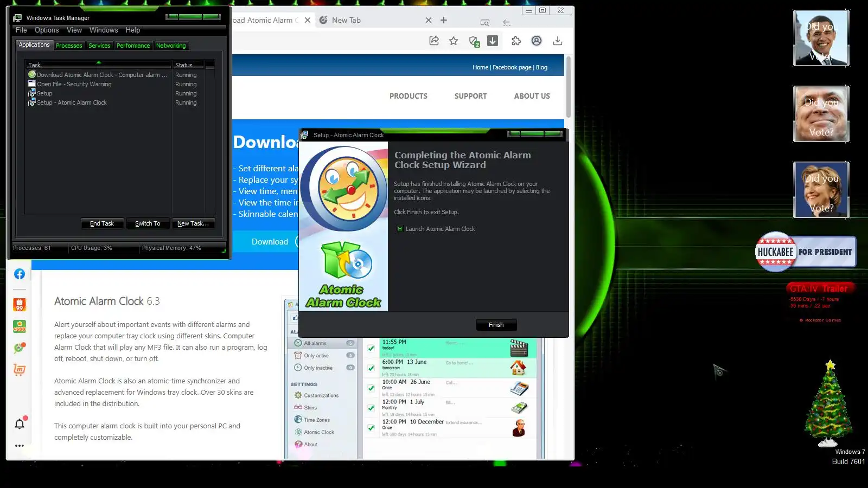Click the Switch To button
Viewport: 868px width, 488px height.
coord(148,223)
